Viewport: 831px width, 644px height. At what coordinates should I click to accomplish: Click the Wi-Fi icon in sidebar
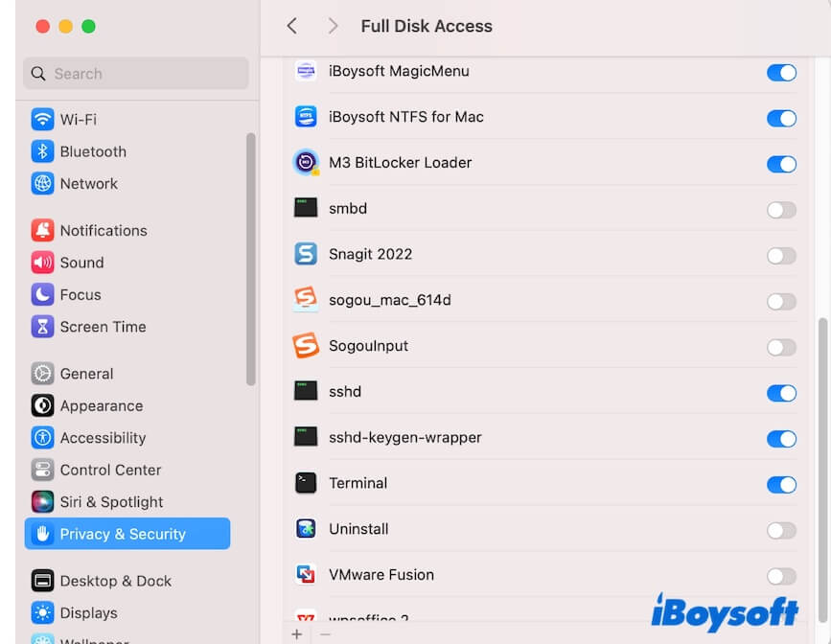[x=42, y=120]
